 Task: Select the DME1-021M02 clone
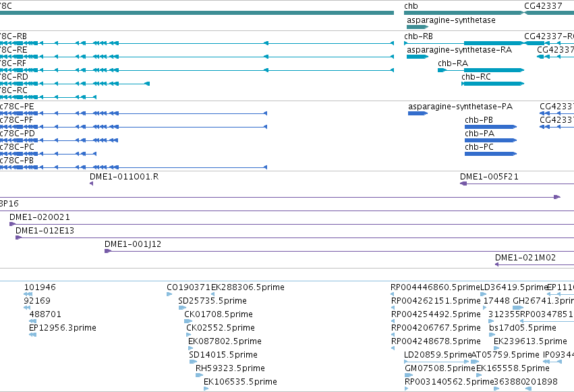click(534, 264)
